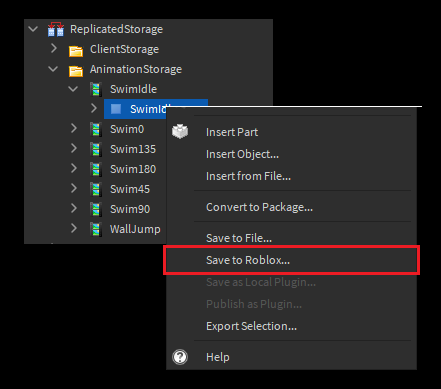Screen dimensions: 441x389
Task: Click the disabled Publish as Plugin... entry
Action: [291, 304]
